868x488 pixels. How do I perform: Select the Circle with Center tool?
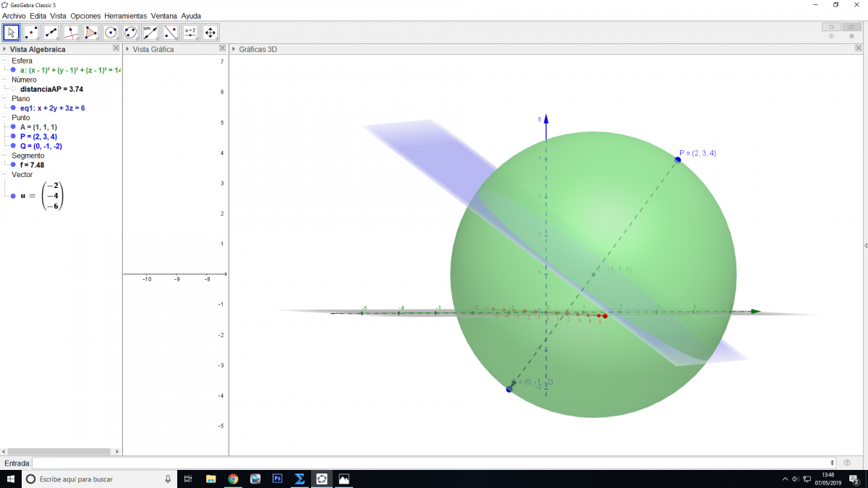(x=111, y=33)
